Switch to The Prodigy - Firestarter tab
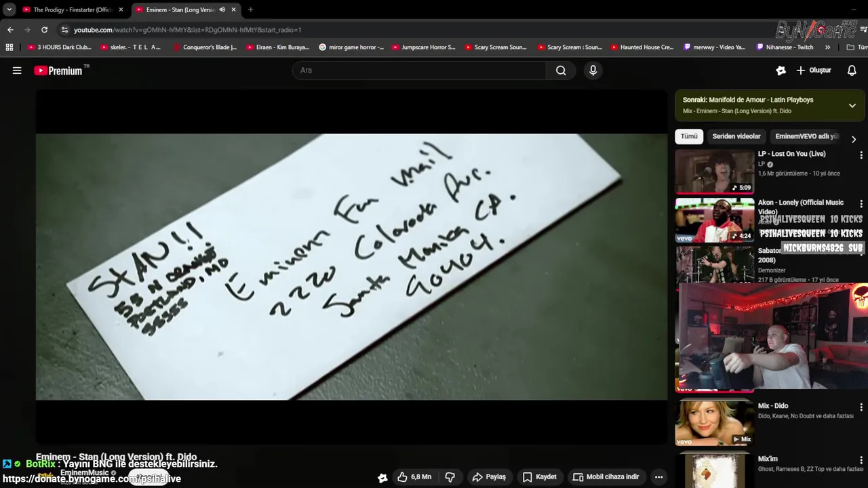The width and height of the screenshot is (868, 488). 72,9
